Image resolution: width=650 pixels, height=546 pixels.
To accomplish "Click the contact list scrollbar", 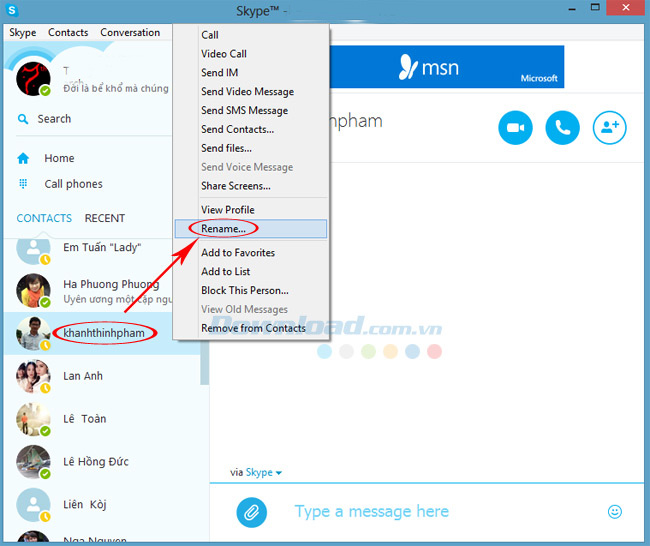I will pyautogui.click(x=204, y=364).
